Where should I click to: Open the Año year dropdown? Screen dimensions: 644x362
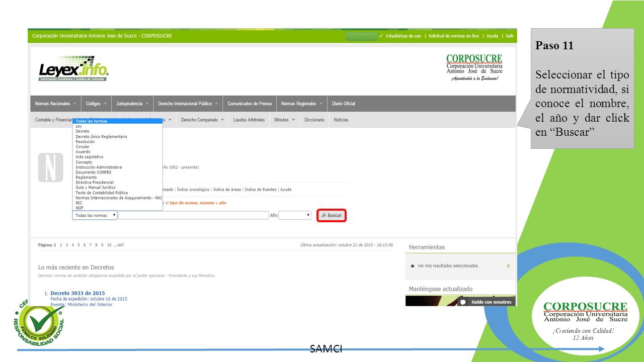295,215
